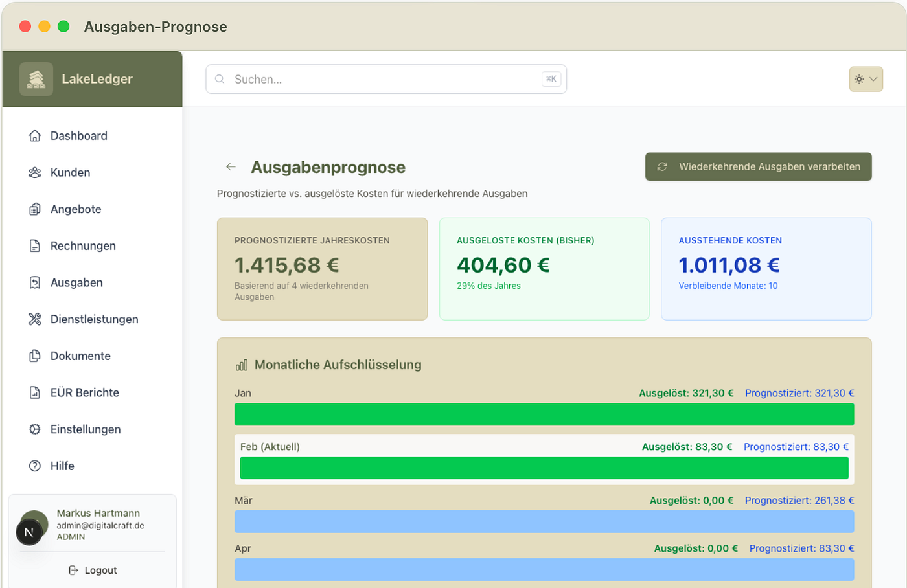Click the LakeLedger brand name
The width and height of the screenshot is (907, 588).
pos(97,79)
